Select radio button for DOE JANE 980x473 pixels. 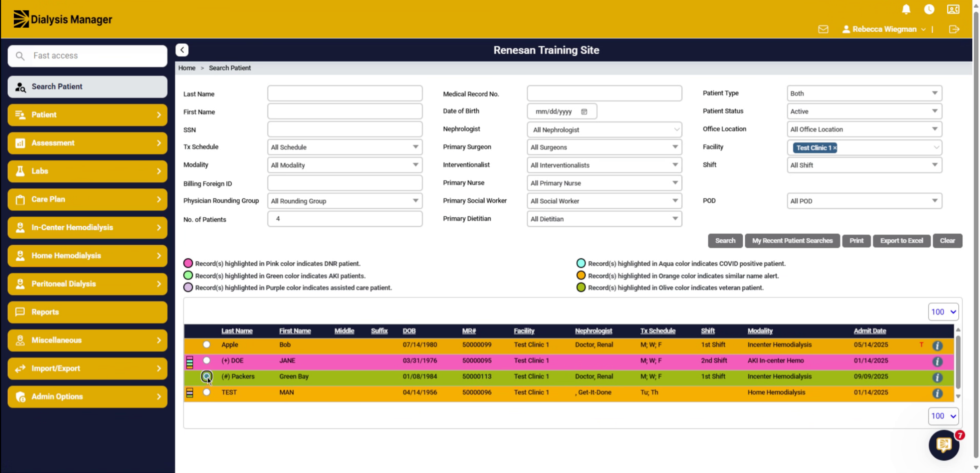coord(207,360)
